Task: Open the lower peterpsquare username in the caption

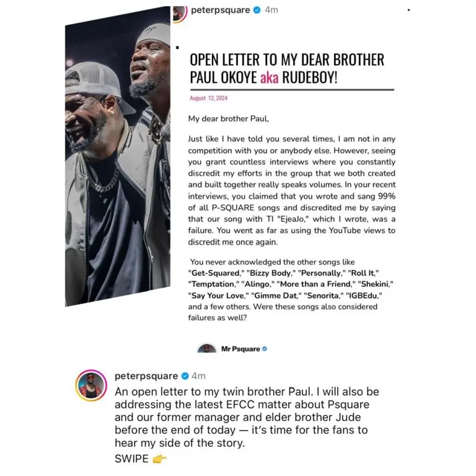Action: point(146,376)
